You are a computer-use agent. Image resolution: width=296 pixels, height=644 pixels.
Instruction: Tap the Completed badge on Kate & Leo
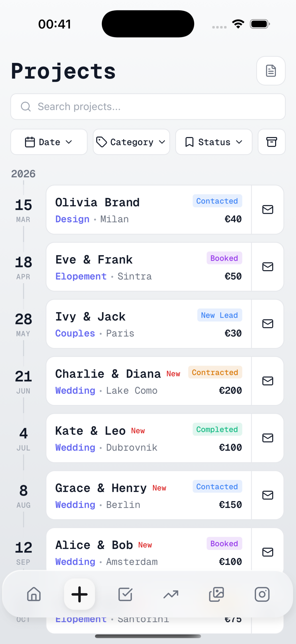(x=217, y=429)
